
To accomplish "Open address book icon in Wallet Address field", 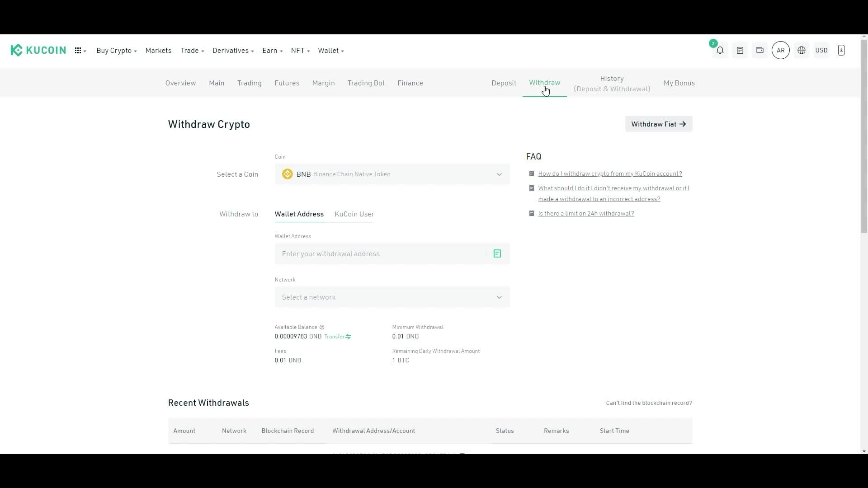I will pos(497,253).
